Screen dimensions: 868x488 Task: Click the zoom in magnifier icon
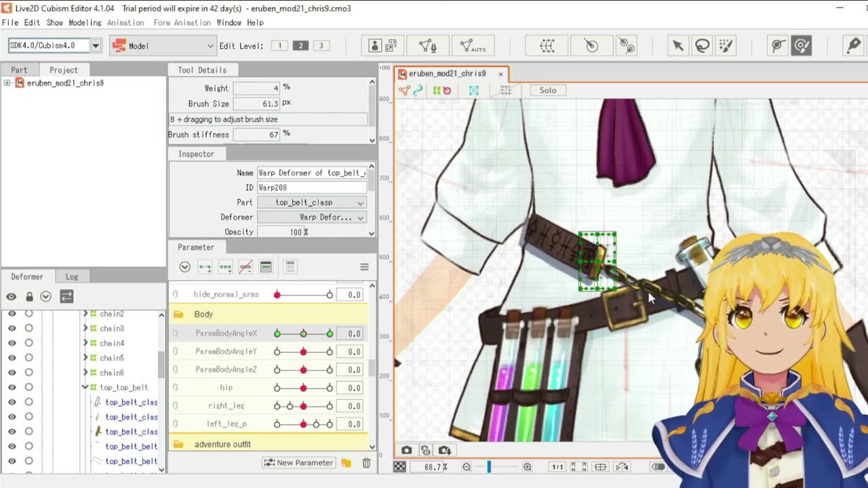click(x=527, y=467)
